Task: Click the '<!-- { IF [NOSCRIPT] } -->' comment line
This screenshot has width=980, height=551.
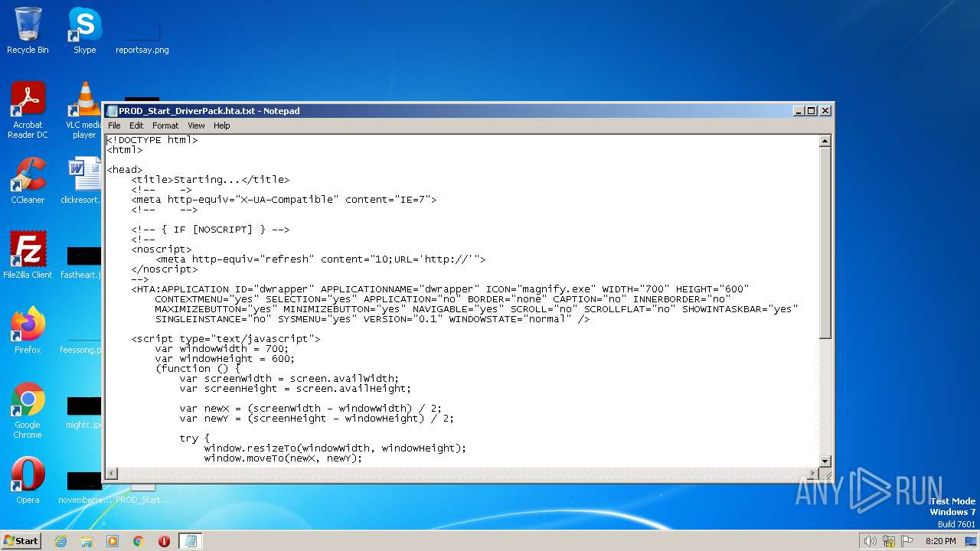Action: click(211, 230)
